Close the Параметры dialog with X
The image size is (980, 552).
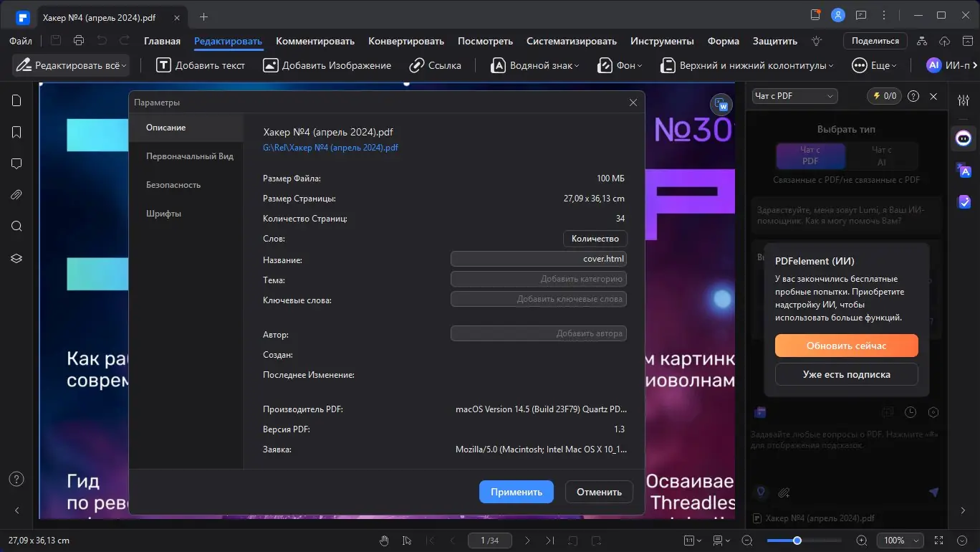pyautogui.click(x=633, y=103)
